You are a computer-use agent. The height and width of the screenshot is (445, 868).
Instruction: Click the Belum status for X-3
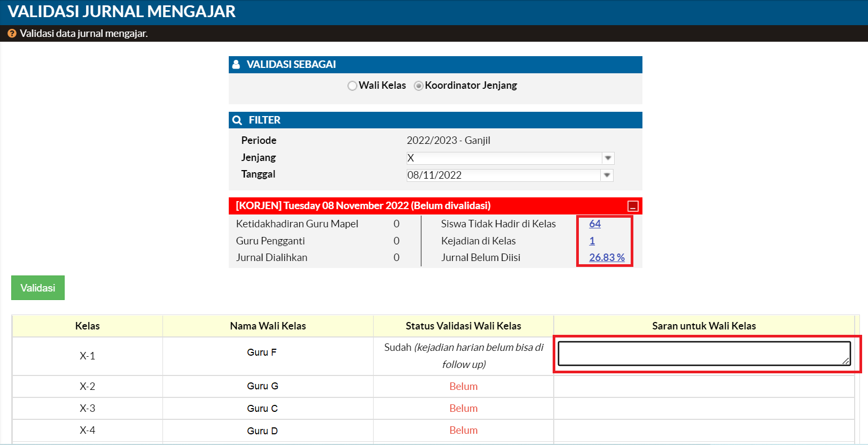463,408
